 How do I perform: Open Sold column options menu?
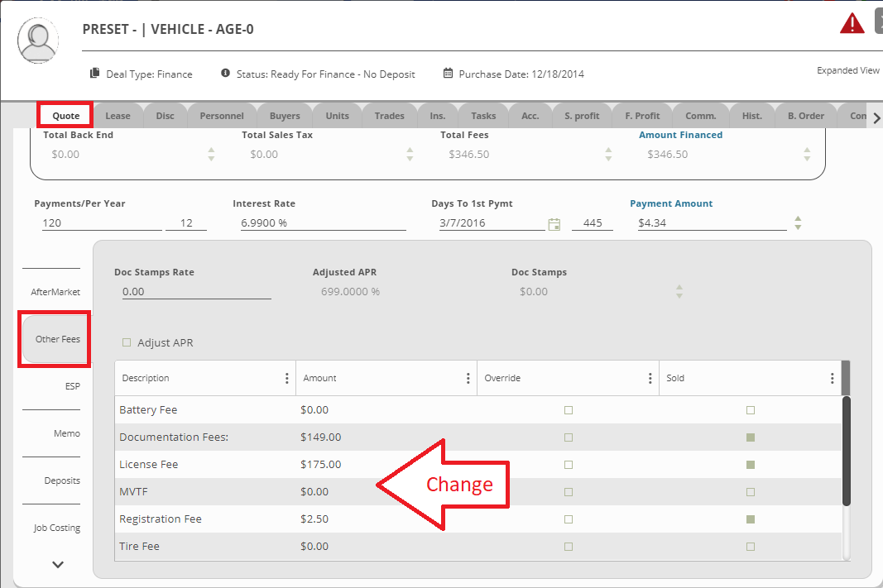tap(832, 379)
